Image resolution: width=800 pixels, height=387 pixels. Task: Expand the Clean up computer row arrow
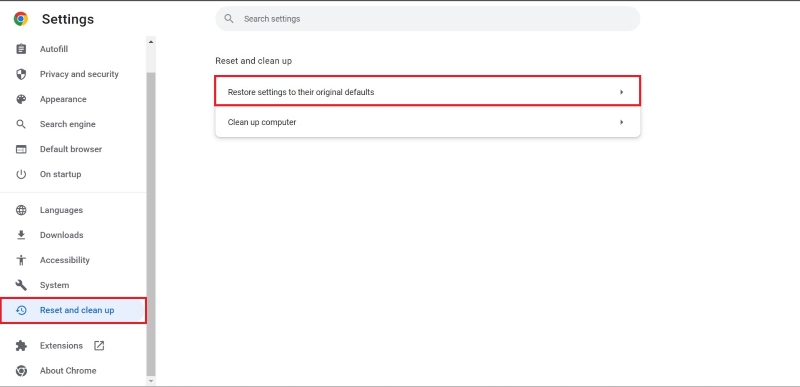(621, 122)
